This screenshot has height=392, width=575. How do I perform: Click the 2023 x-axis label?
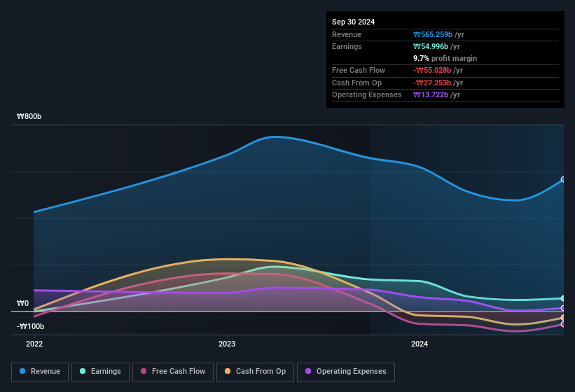(x=227, y=344)
